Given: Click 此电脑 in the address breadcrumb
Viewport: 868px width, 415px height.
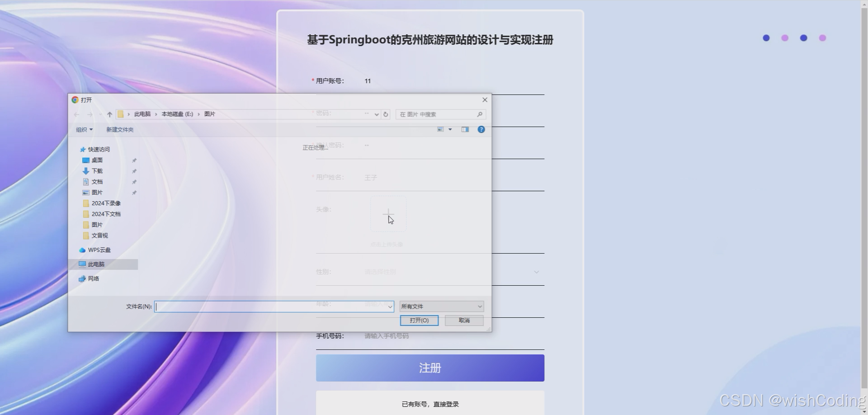Looking at the screenshot, I should tap(142, 114).
